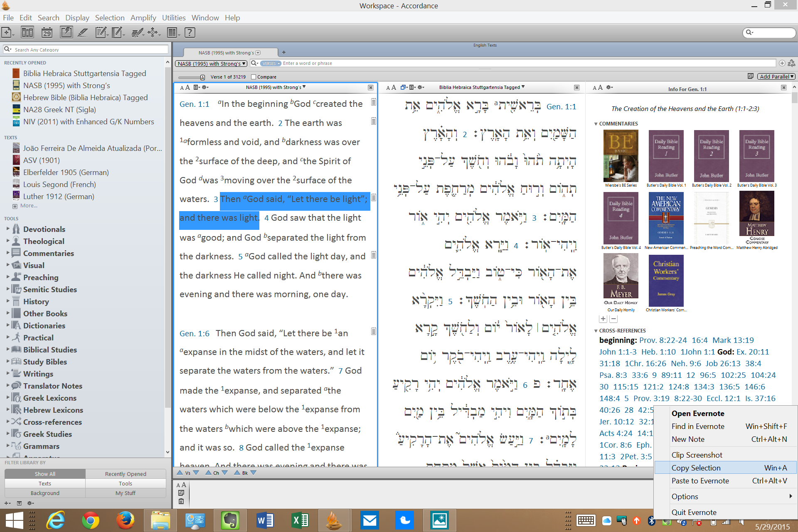Screen dimensions: 798x532
Task: Open the Add Parallel dropdown
Action: pos(776,76)
